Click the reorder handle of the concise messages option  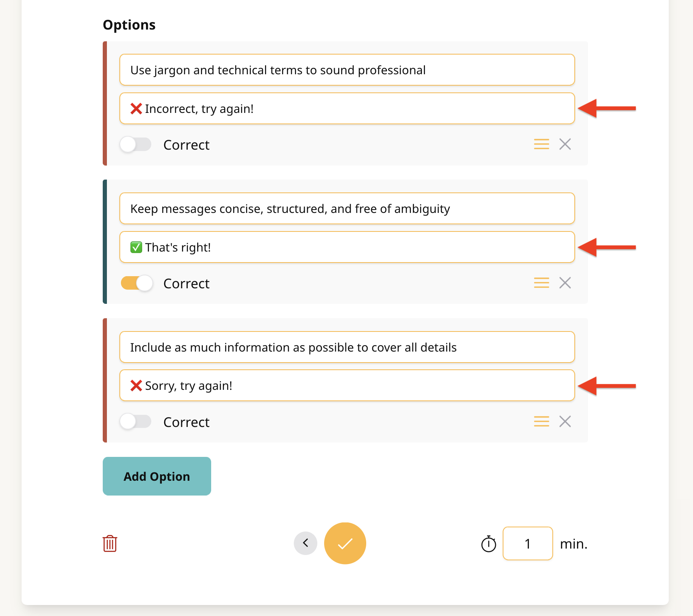[541, 283]
